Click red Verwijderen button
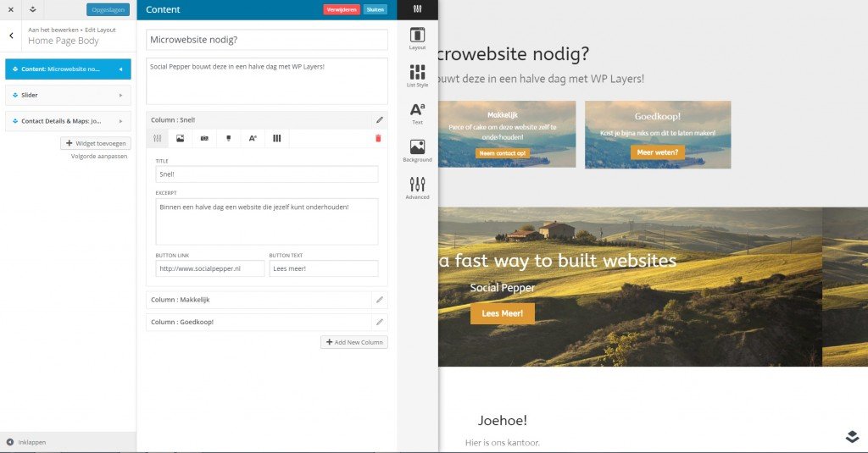The width and height of the screenshot is (868, 453). click(342, 9)
